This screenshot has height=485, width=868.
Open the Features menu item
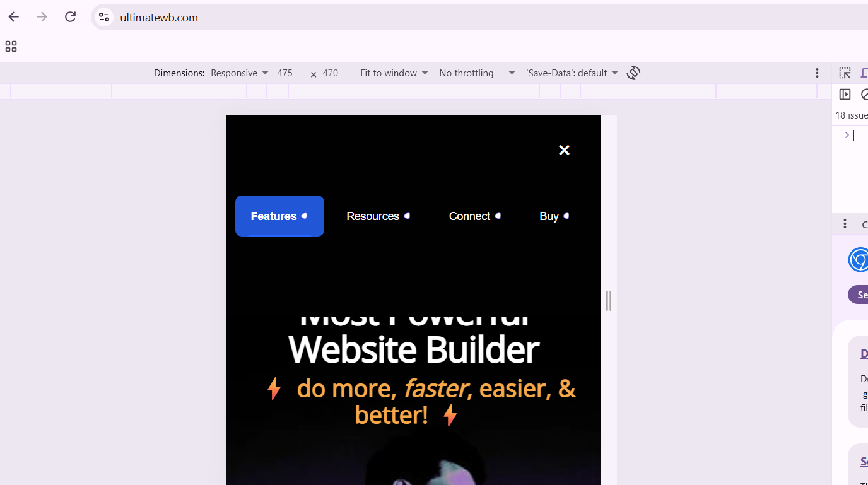(x=279, y=216)
